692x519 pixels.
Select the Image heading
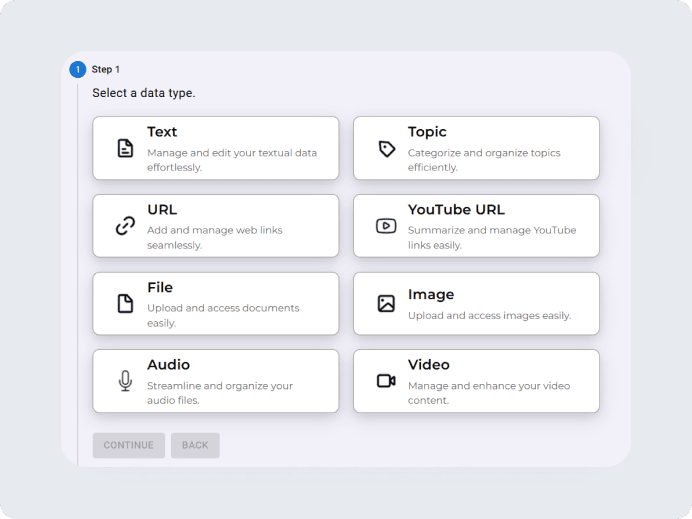(431, 294)
